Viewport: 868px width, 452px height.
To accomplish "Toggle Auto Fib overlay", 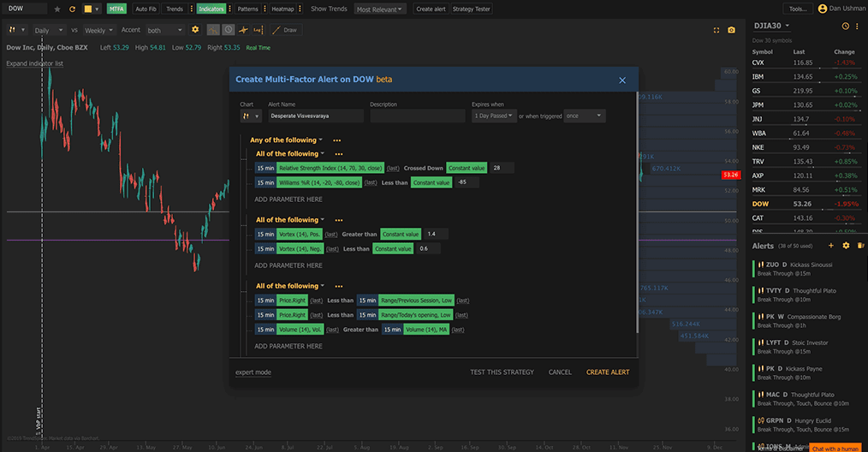I will [146, 9].
